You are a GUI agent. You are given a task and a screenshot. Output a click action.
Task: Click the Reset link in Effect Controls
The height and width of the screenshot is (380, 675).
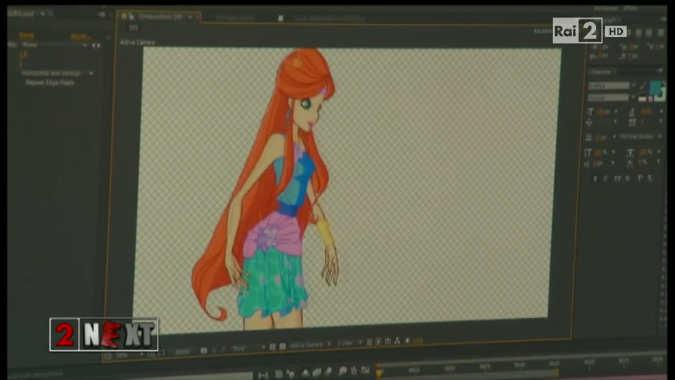(27, 35)
